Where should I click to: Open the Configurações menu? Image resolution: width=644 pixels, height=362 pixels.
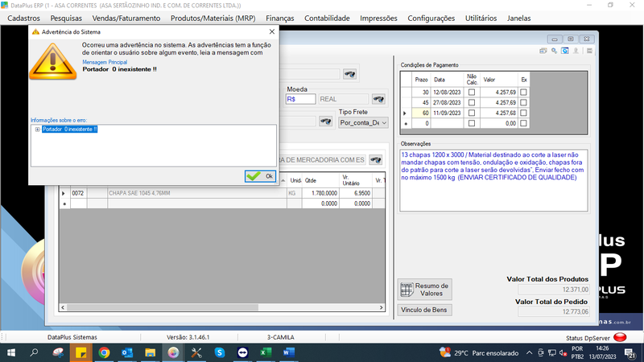[431, 18]
